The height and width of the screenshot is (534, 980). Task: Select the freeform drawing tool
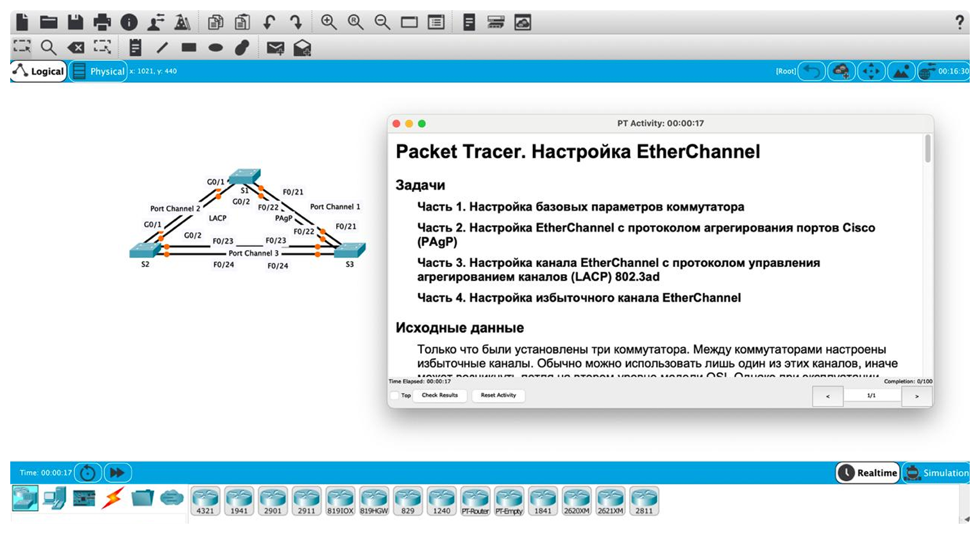242,47
